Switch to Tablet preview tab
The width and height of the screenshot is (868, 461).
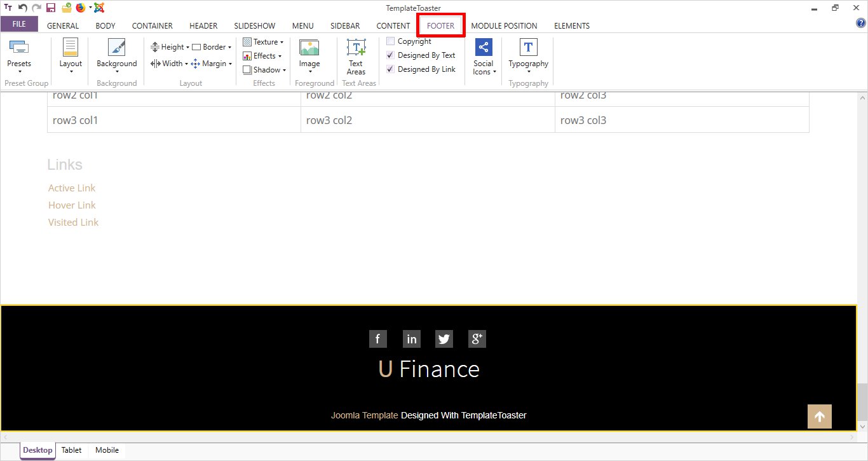click(71, 450)
